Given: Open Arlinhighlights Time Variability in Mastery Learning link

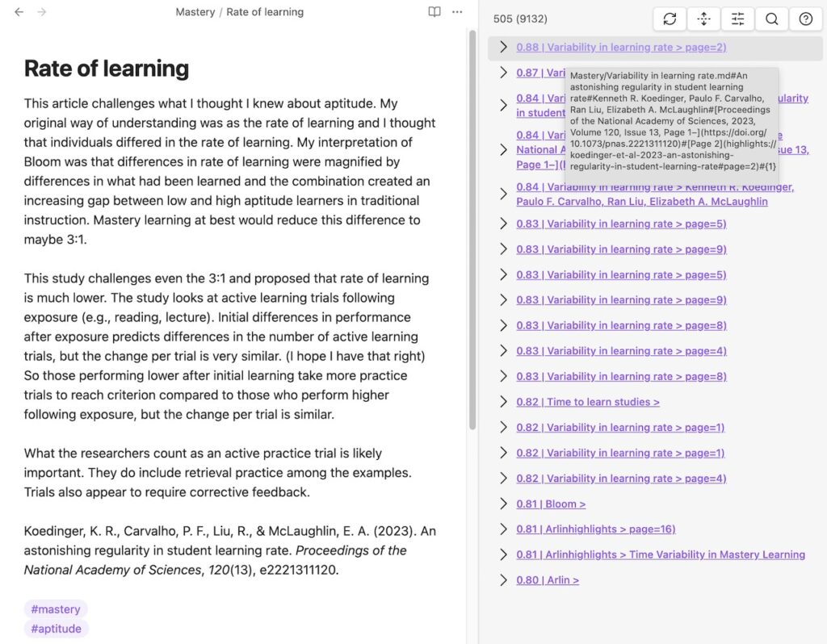Looking at the screenshot, I should click(x=661, y=554).
